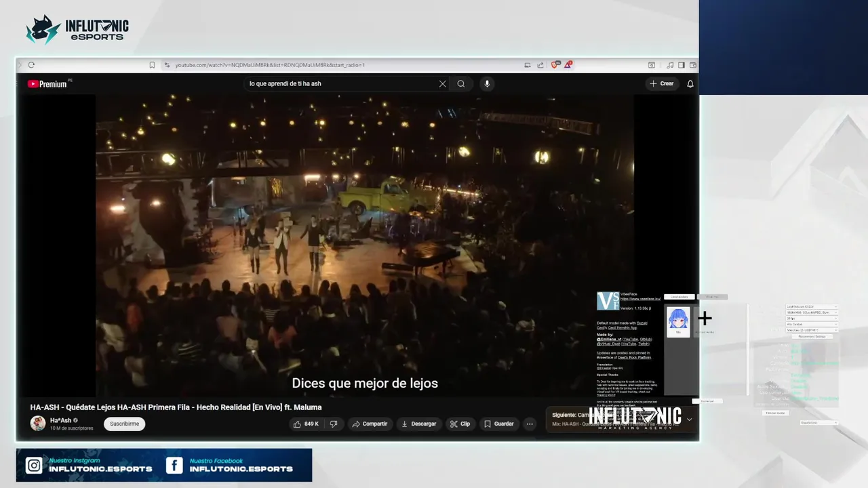Open the microphone device dropdown

pyautogui.click(x=812, y=330)
